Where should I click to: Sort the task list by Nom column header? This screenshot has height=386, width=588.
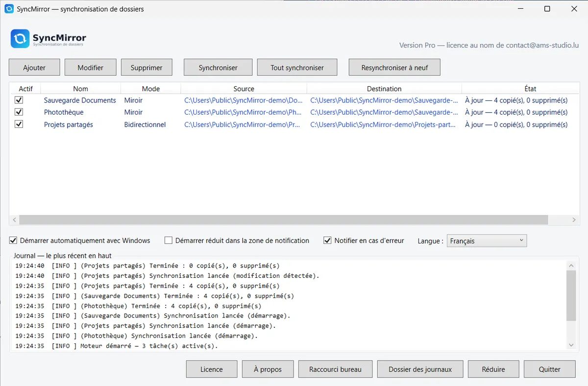[x=80, y=89]
